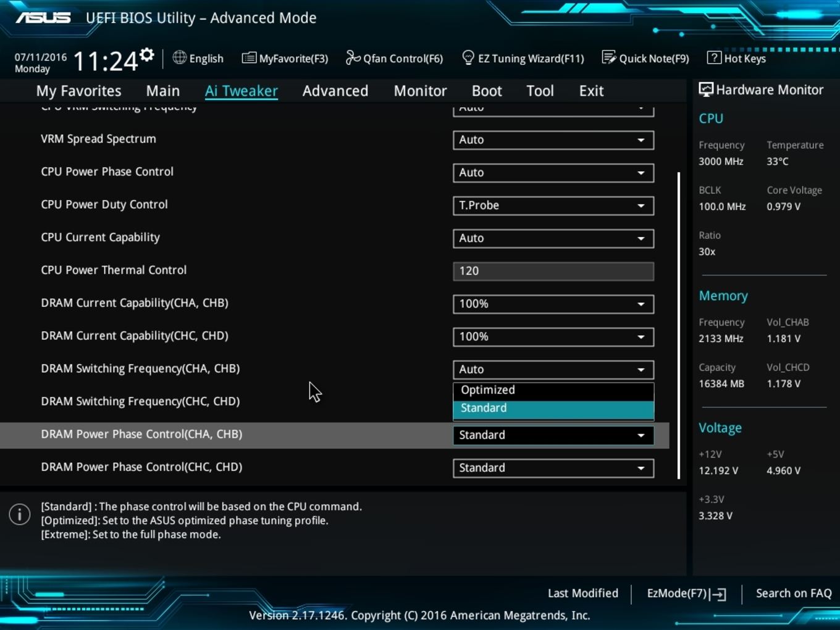Expand CPU Power Phase Control dropdown
The width and height of the screenshot is (840, 630).
coord(553,172)
